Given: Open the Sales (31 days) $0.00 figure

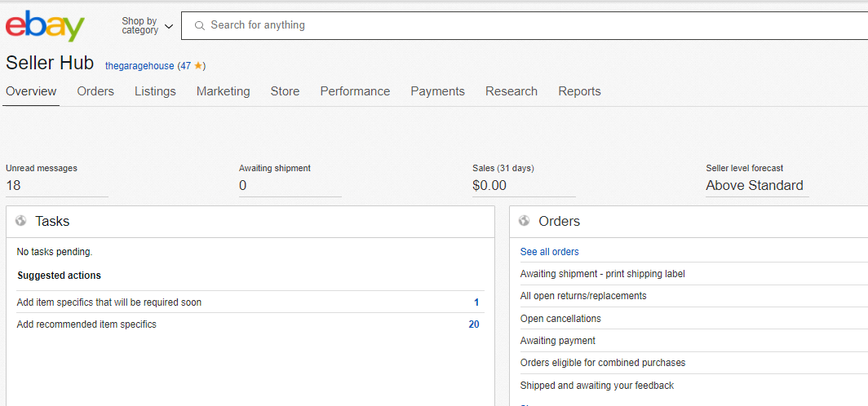Looking at the screenshot, I should [489, 185].
